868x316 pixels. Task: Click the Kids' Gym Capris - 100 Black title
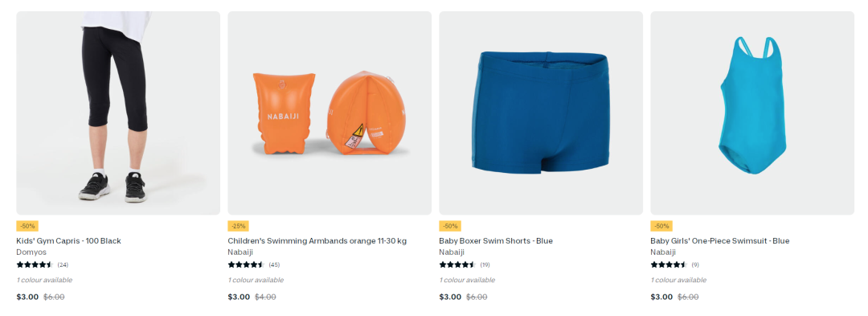click(x=68, y=240)
